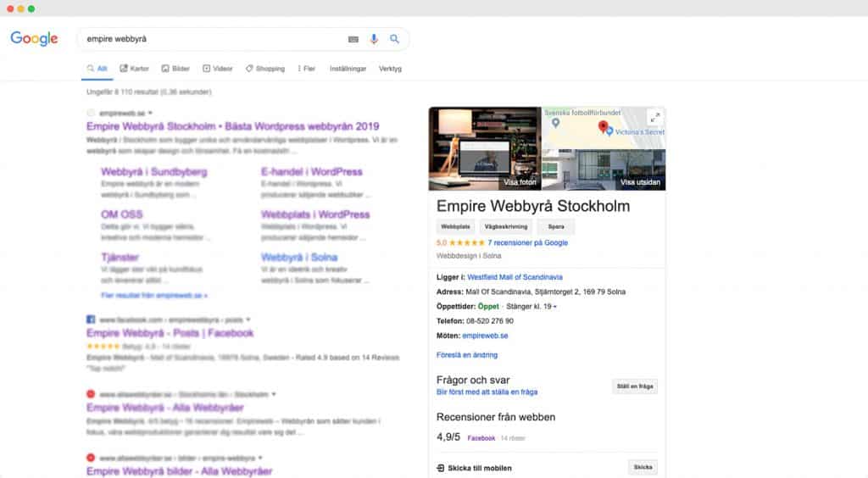Switch to the Shopping tab
868x478 pixels.
265,69
